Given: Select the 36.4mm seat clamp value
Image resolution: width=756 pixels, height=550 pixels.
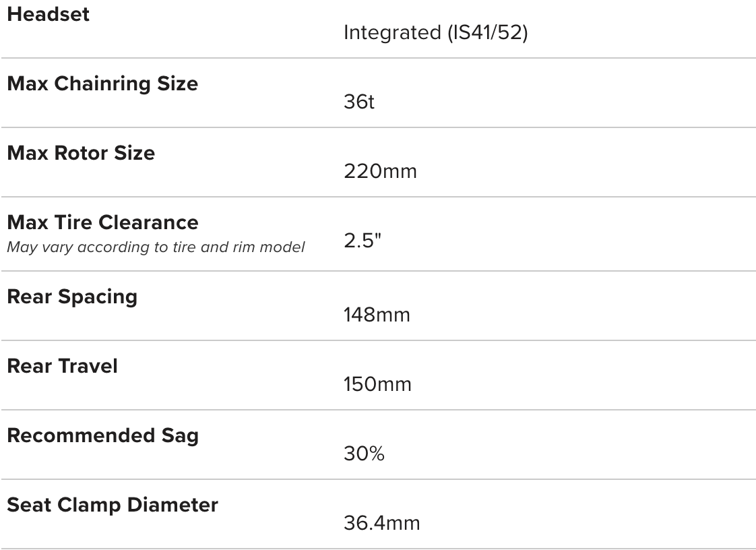Looking at the screenshot, I should [381, 523].
